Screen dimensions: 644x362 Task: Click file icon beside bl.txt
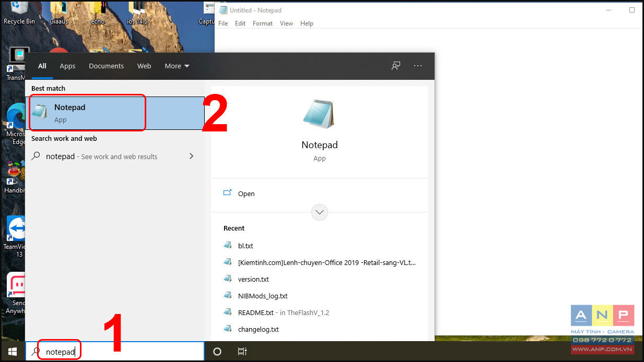point(227,245)
